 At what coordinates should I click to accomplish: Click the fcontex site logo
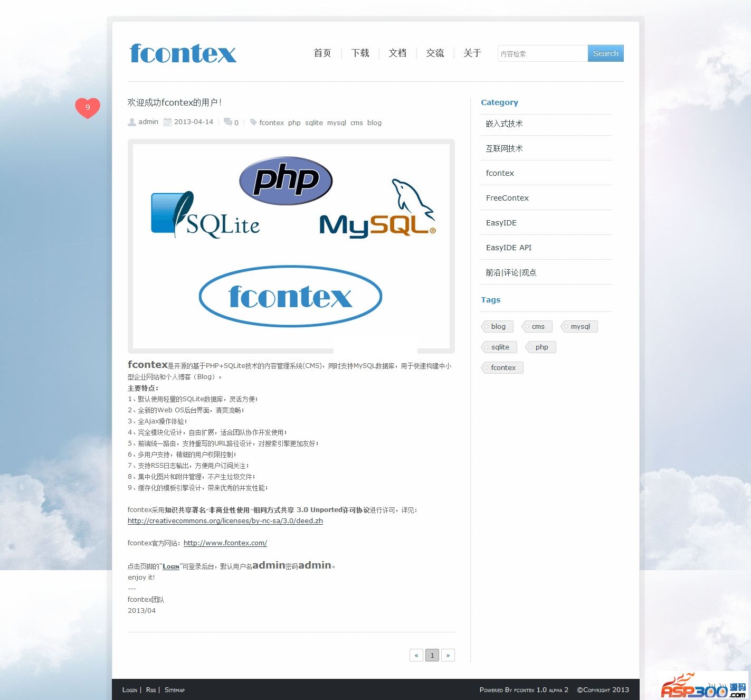tap(183, 53)
